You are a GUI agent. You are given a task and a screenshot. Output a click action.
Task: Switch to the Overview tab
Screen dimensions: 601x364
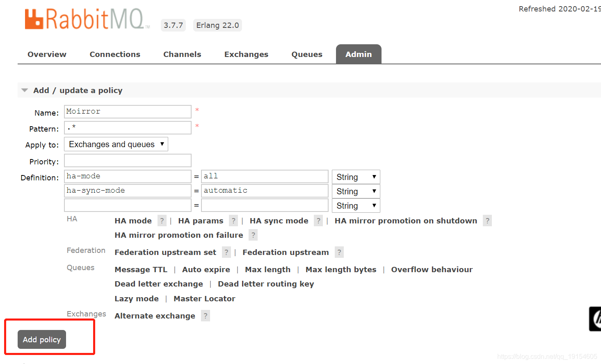pyautogui.click(x=47, y=55)
